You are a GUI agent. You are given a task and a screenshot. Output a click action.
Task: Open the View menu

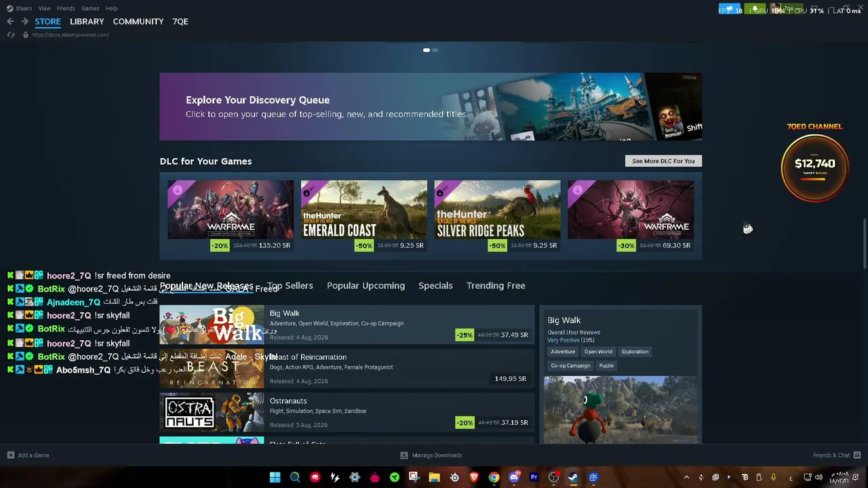pyautogui.click(x=45, y=8)
